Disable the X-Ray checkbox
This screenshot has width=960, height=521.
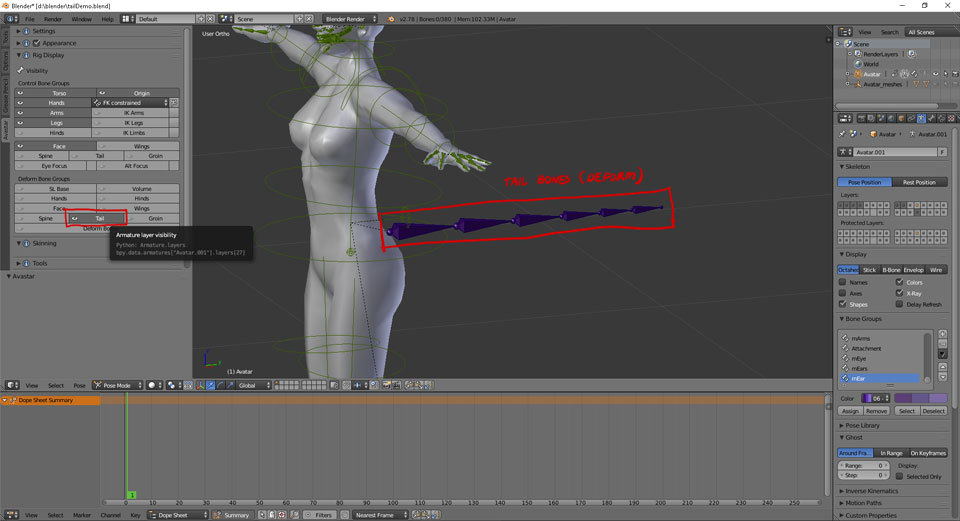click(x=898, y=293)
